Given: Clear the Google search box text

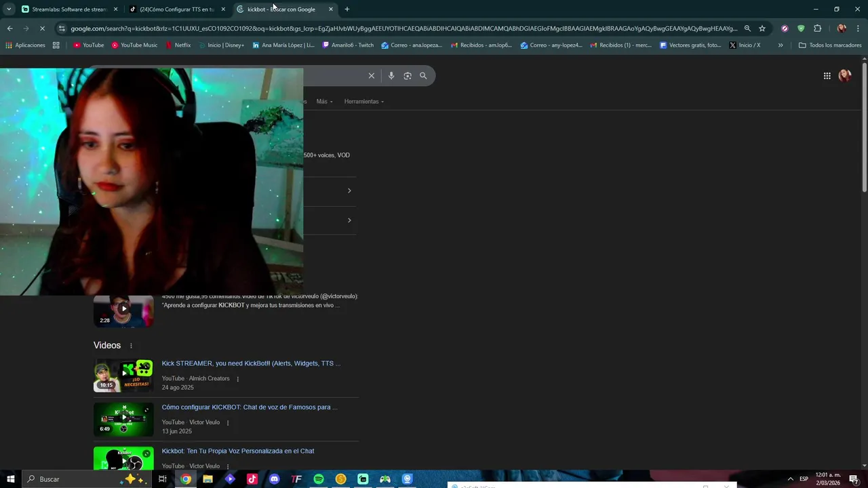Looking at the screenshot, I should (371, 76).
